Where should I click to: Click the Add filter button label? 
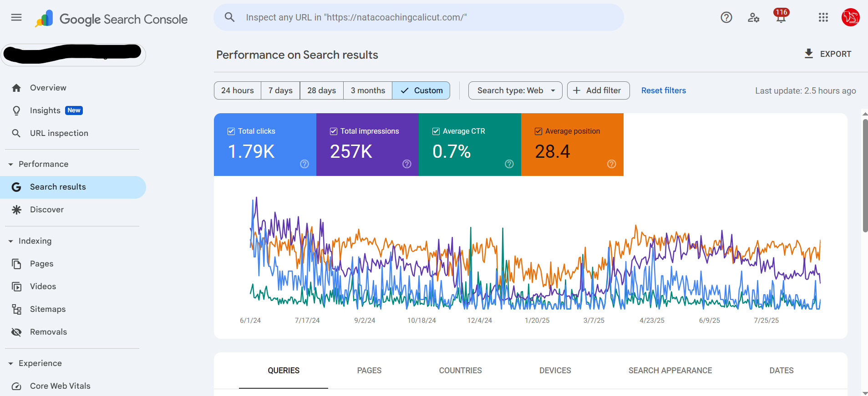tap(604, 90)
